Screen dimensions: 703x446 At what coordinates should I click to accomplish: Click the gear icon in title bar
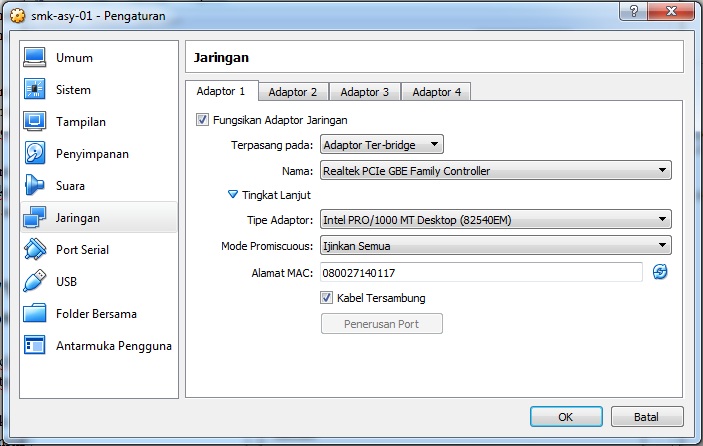(17, 16)
